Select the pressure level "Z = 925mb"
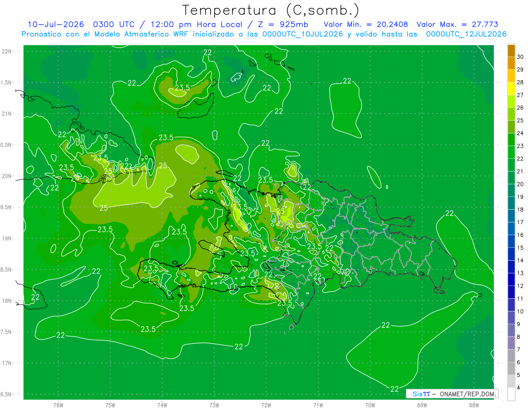Screen dimensions: 532x411 pyautogui.click(x=283, y=24)
